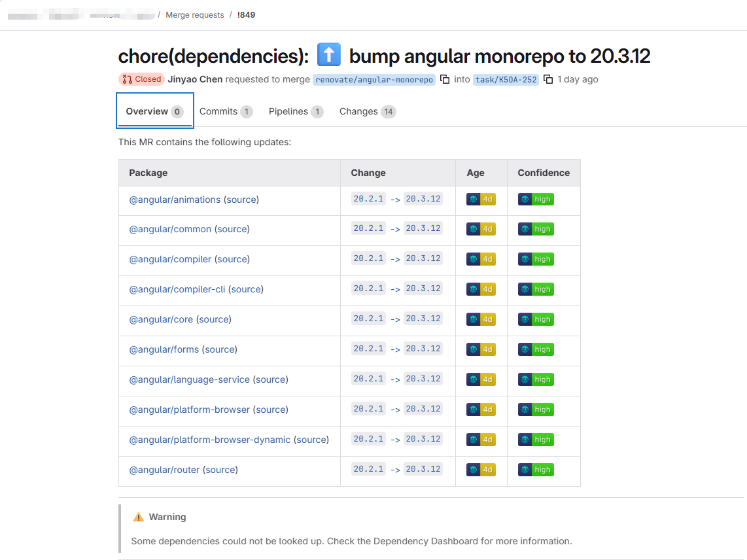
Task: Copy the target branch name task/K50A-252
Action: point(548,79)
